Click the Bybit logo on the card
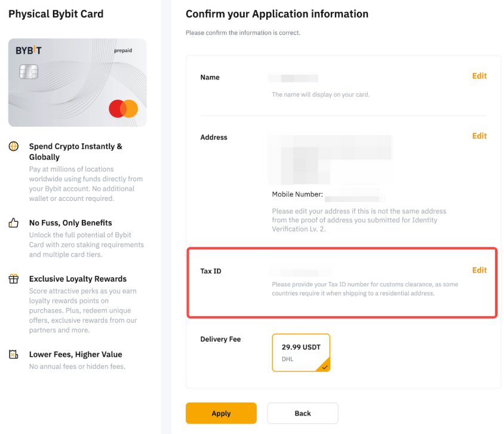Screen dimensions: 504x434 (29, 51)
